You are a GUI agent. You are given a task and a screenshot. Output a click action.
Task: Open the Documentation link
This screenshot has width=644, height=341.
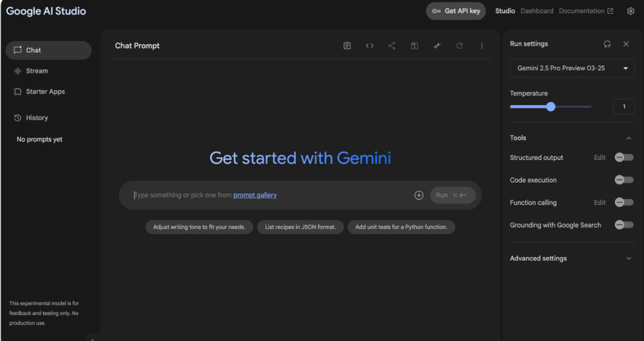pyautogui.click(x=586, y=11)
